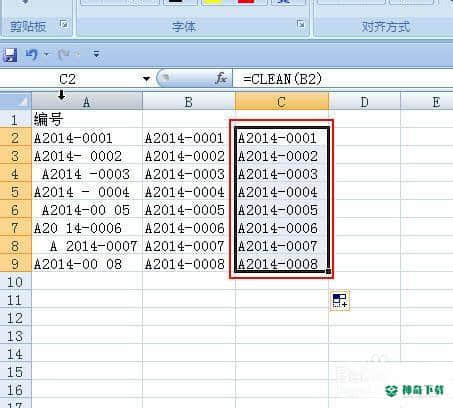Open the 字体 dialog launcher
453x408 pixels.
pyautogui.click(x=301, y=24)
